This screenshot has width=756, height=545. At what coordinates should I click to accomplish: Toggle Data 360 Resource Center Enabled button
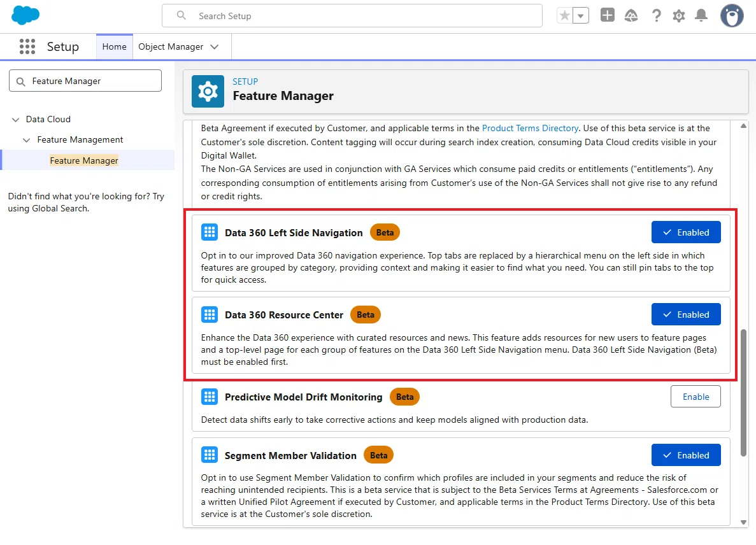tap(685, 314)
